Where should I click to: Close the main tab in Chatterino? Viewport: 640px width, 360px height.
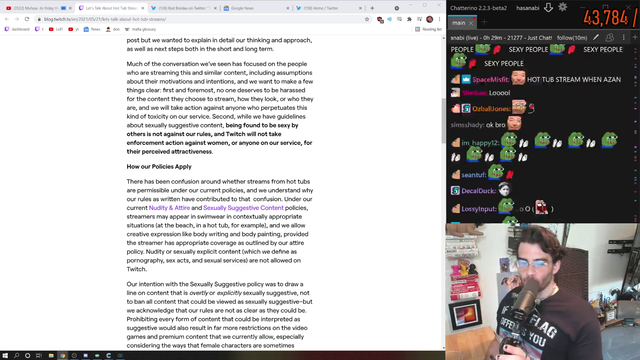click(471, 23)
